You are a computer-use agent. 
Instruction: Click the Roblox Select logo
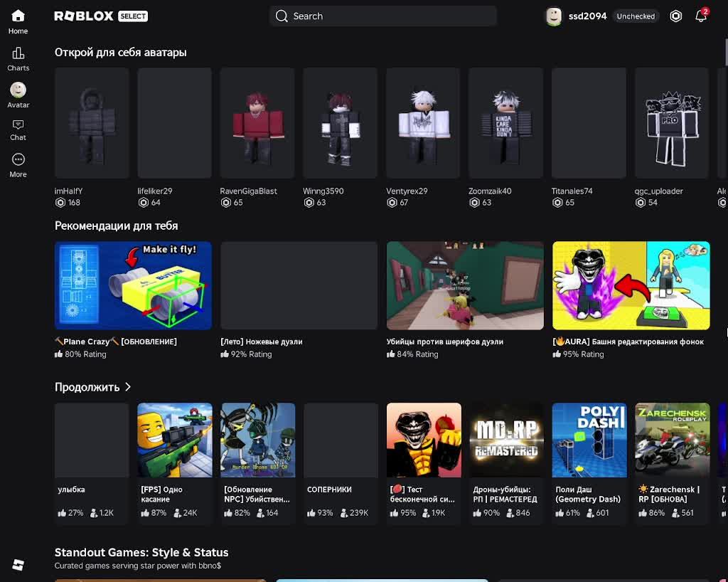[101, 16]
